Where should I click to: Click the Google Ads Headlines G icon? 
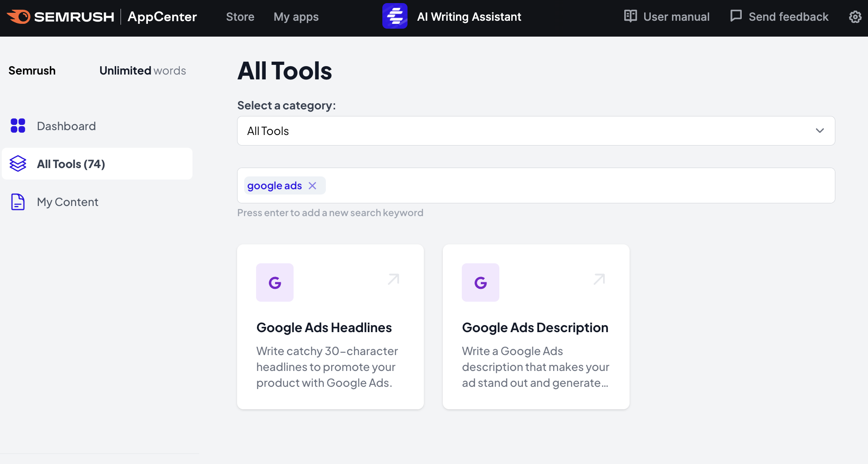275,282
